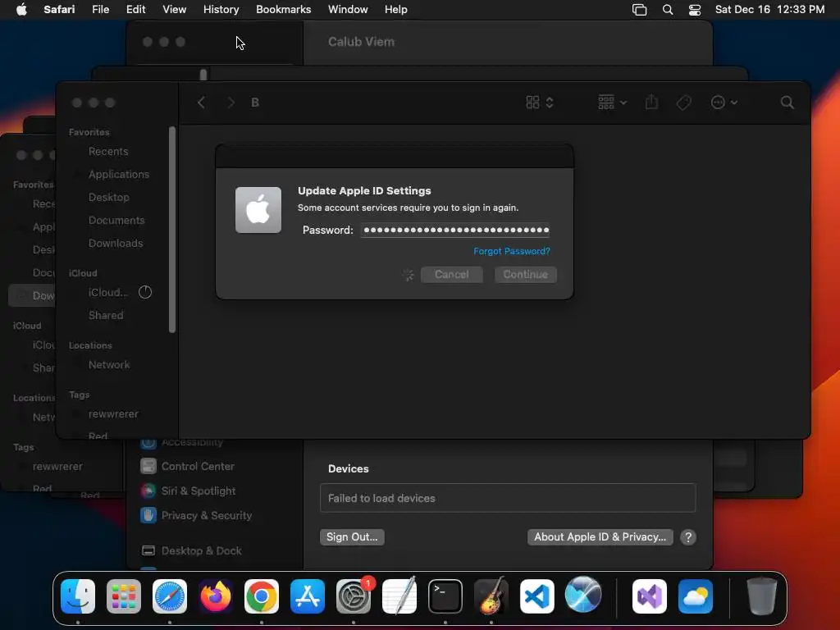Select Downloads in Finder sidebar

coord(116,244)
